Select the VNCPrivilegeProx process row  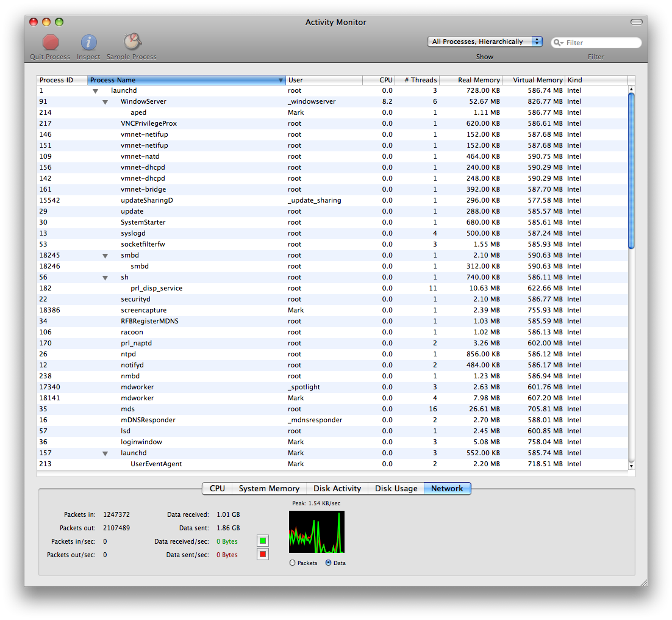pyautogui.click(x=332, y=123)
